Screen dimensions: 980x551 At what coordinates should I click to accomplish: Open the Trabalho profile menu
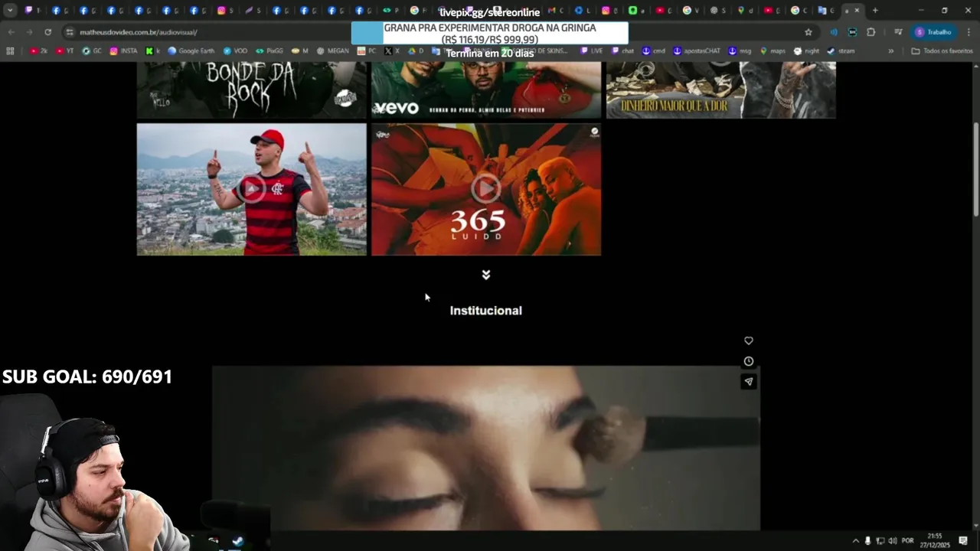pos(933,32)
